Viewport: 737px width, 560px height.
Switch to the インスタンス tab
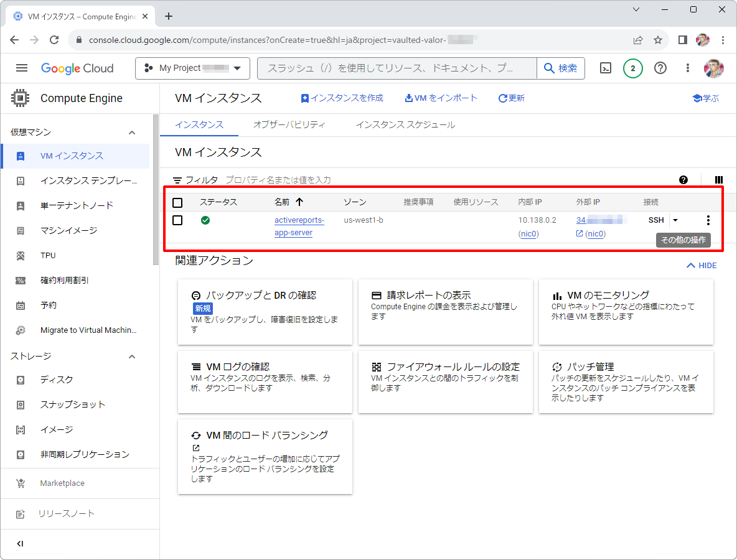click(199, 125)
